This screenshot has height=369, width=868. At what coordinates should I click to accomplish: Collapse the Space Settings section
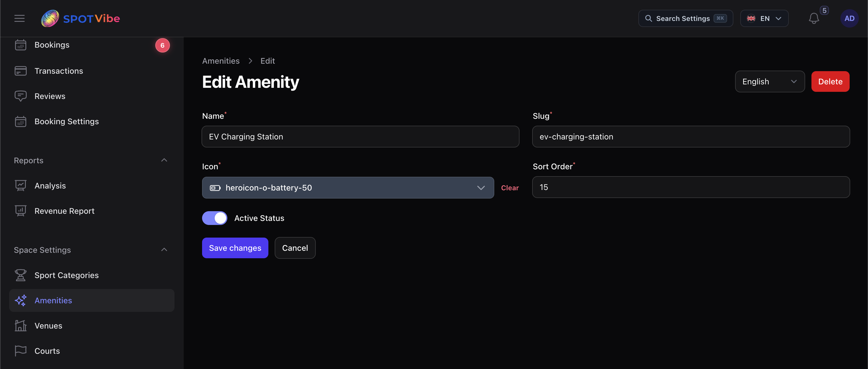(x=164, y=250)
